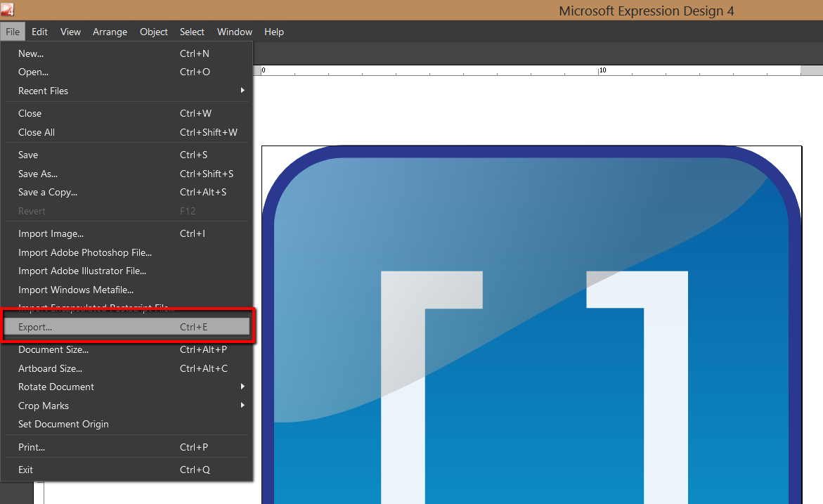Expand the Crop Marks submenu
The image size is (823, 504).
127,406
